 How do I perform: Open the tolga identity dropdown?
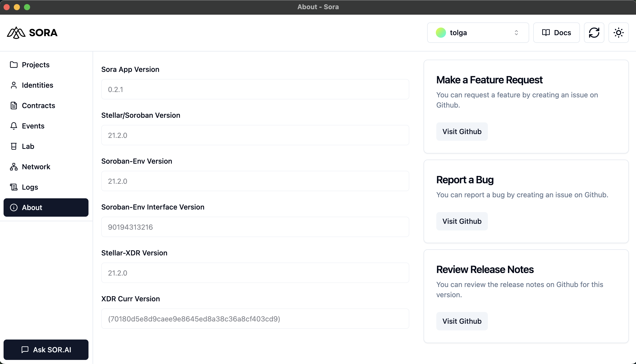478,33
